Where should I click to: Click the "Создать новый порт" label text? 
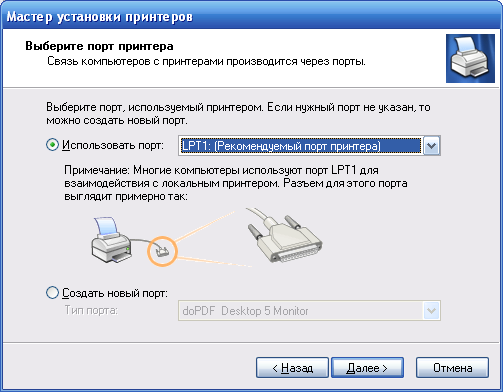(x=115, y=293)
